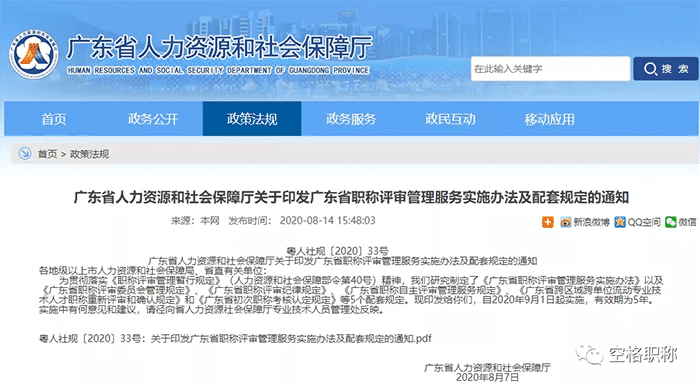Share via the QQ空间 star icon
700x385 pixels.
point(620,222)
